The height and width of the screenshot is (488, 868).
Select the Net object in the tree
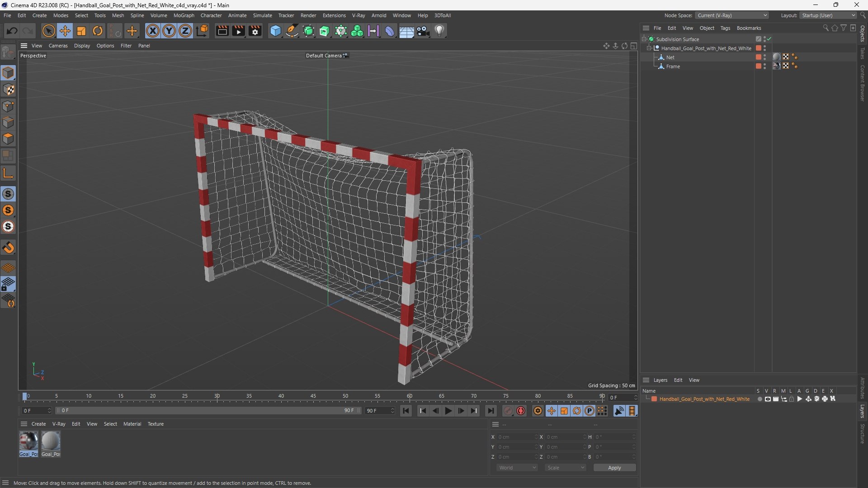(x=670, y=57)
